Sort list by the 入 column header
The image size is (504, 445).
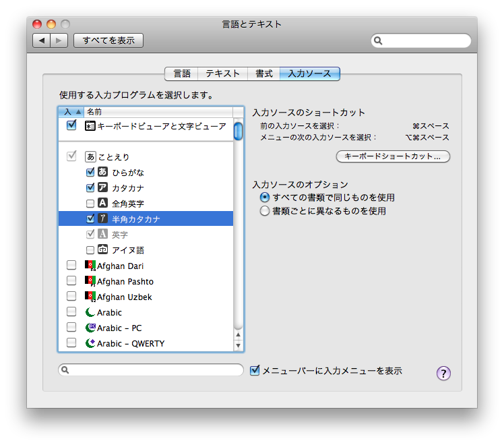coord(70,111)
